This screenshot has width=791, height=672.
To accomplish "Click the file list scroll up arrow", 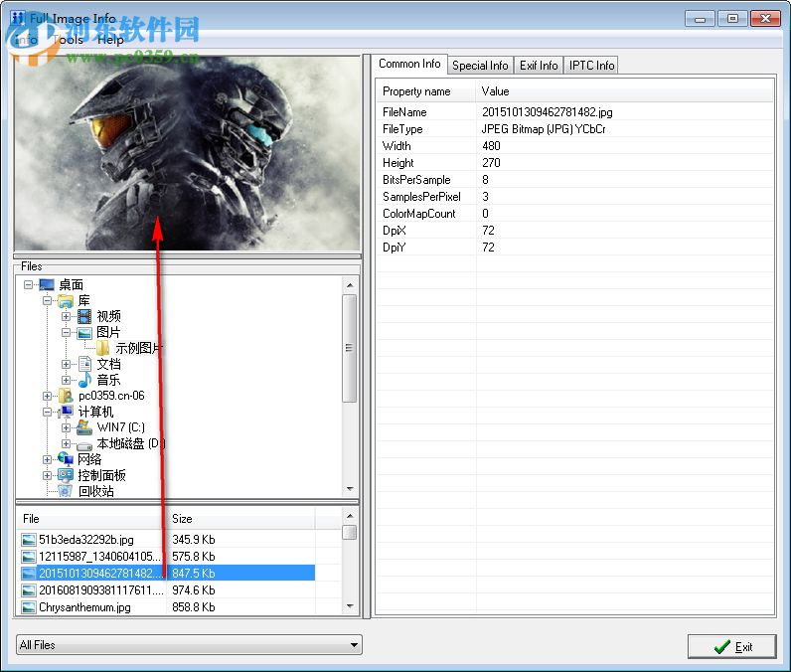I will click(x=349, y=516).
